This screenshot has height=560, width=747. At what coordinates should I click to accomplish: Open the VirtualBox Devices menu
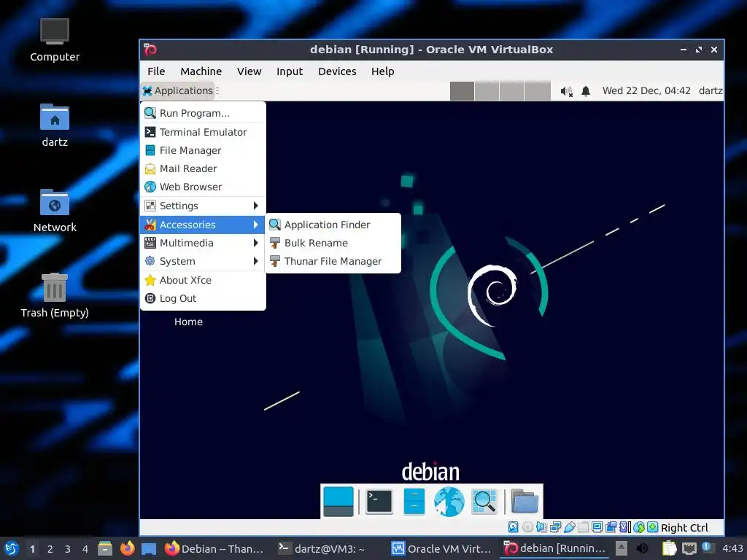[337, 71]
